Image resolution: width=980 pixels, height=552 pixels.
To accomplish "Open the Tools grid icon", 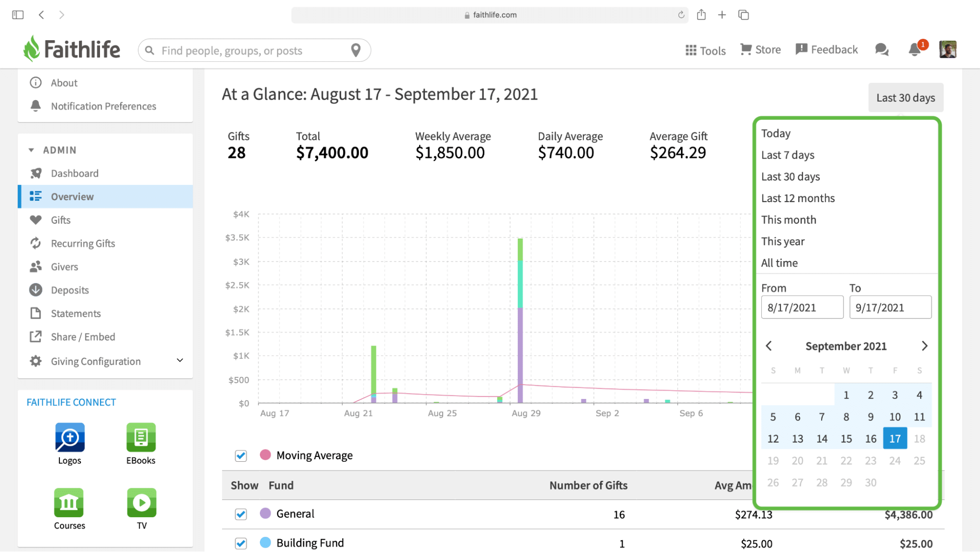I will [691, 50].
